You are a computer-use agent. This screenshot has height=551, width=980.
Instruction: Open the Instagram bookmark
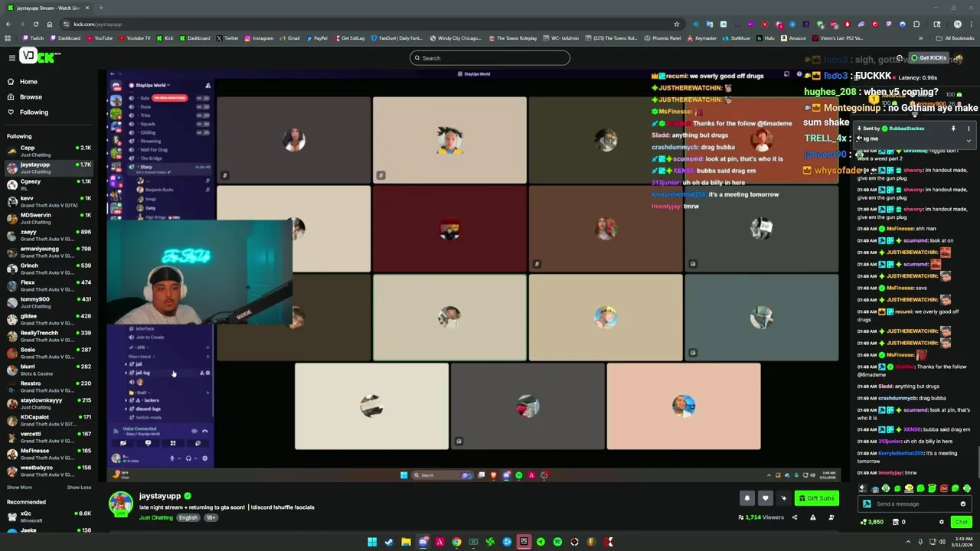(x=259, y=37)
